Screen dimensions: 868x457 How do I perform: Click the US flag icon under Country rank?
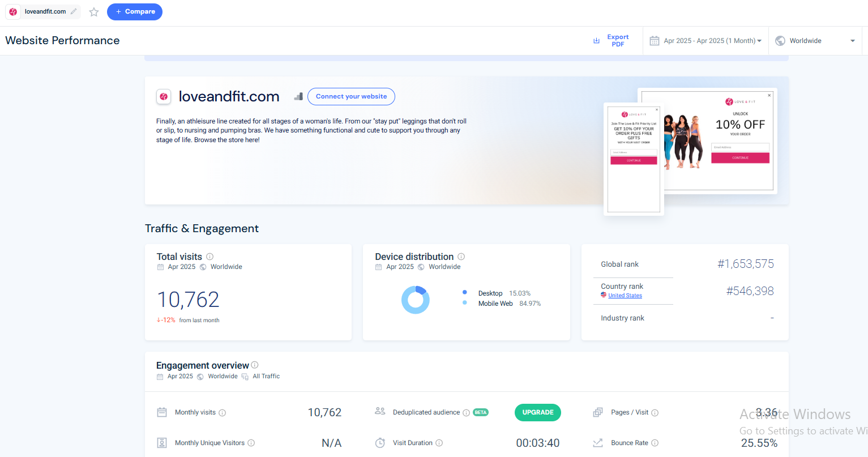604,295
